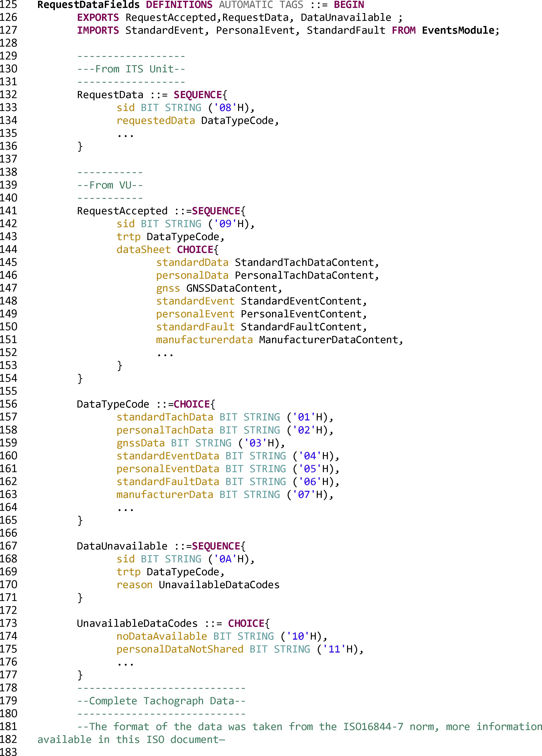Click the RequestDataFields module name

pyautogui.click(x=88, y=5)
